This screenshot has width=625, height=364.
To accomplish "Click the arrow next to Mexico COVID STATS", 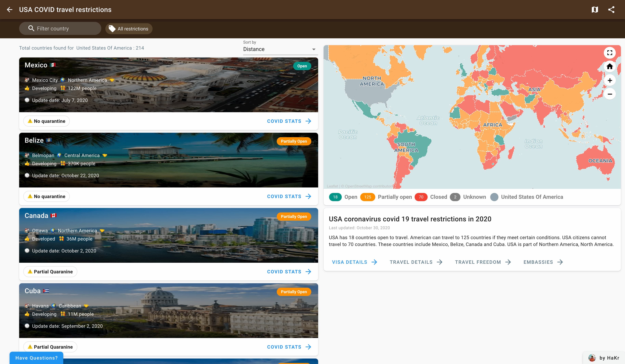I will (308, 121).
